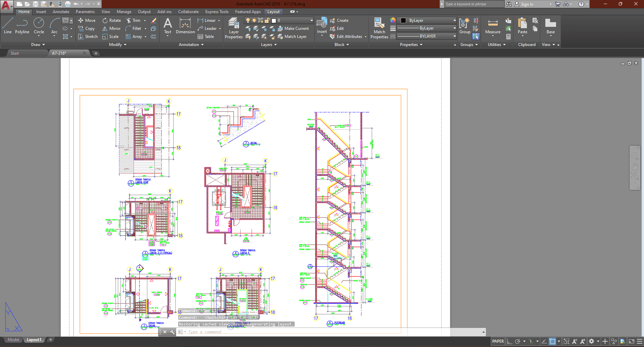Toggle object snap in status bar
Viewport: 644px width, 347px height.
(552, 341)
